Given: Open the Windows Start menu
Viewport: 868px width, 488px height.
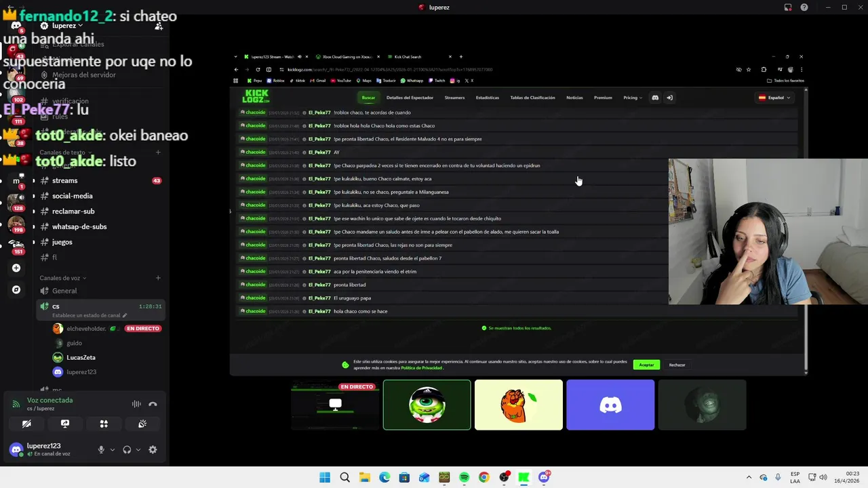Looking at the screenshot, I should pos(325,477).
